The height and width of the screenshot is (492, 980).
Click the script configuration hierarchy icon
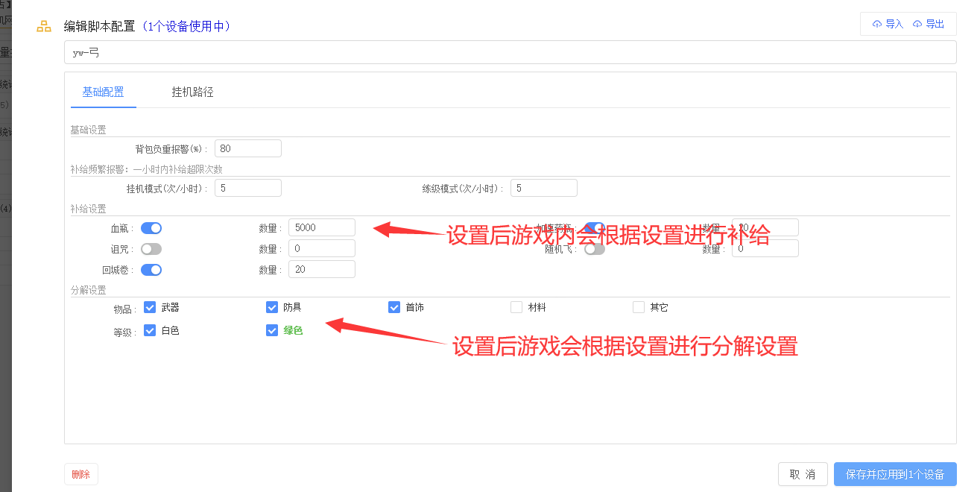(x=44, y=27)
